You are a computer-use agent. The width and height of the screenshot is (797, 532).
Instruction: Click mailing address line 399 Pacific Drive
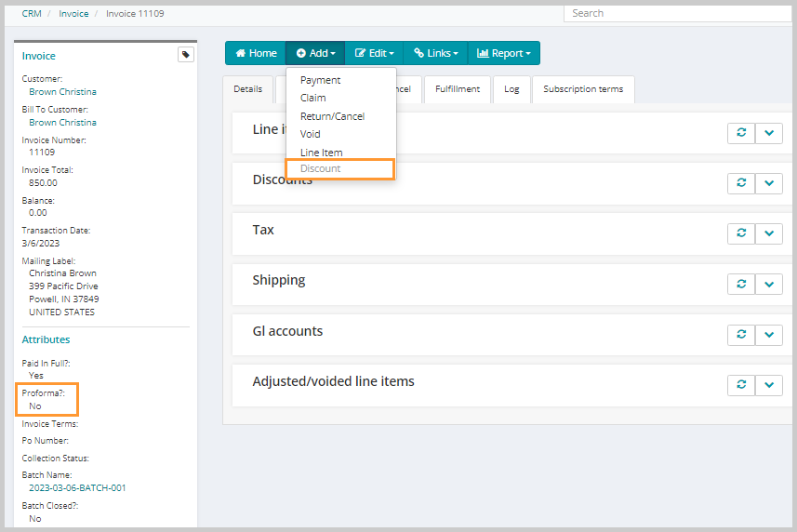coord(63,286)
